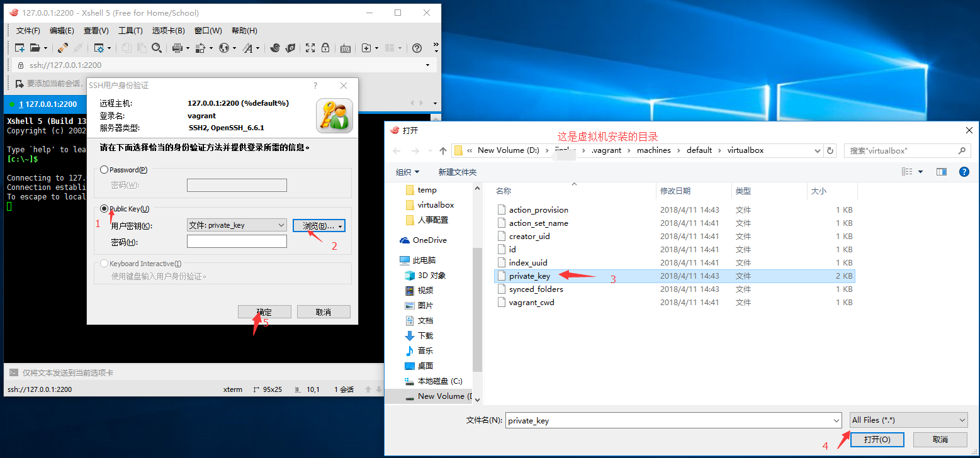Launch Xagent icon next to Xftp icon
This screenshot has width=980, height=458.
pos(290,48)
